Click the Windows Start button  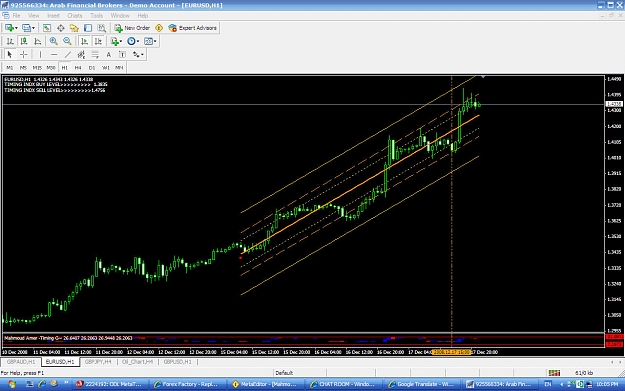[12, 384]
